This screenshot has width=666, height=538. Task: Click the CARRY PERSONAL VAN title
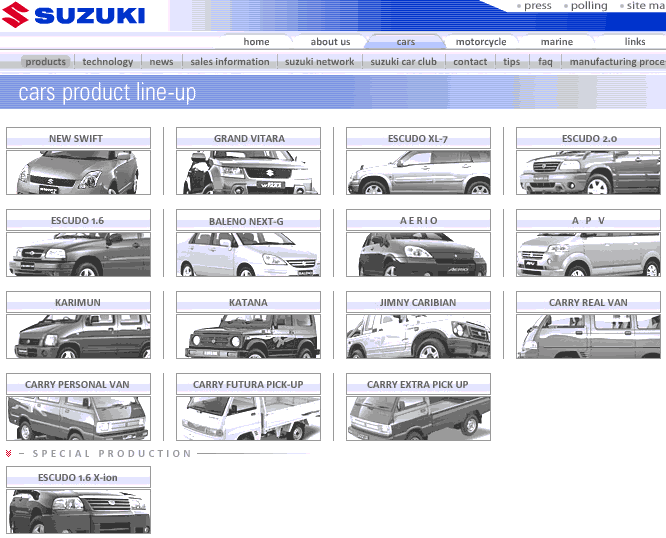pos(78,384)
